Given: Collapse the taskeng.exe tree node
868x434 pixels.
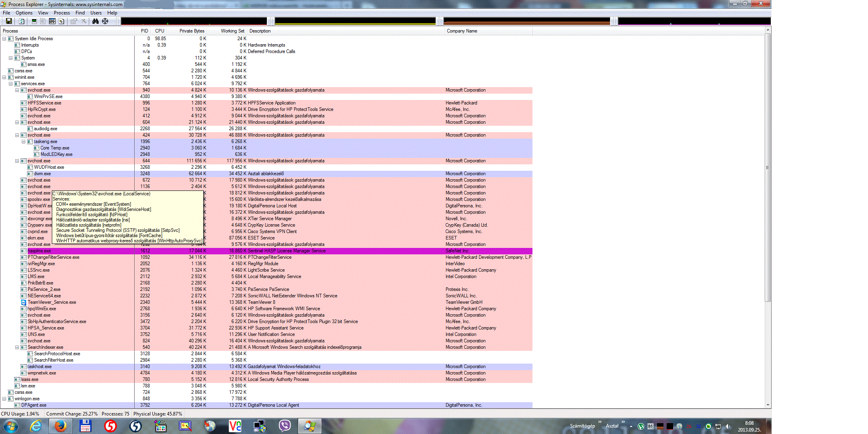Looking at the screenshot, I should coord(24,142).
